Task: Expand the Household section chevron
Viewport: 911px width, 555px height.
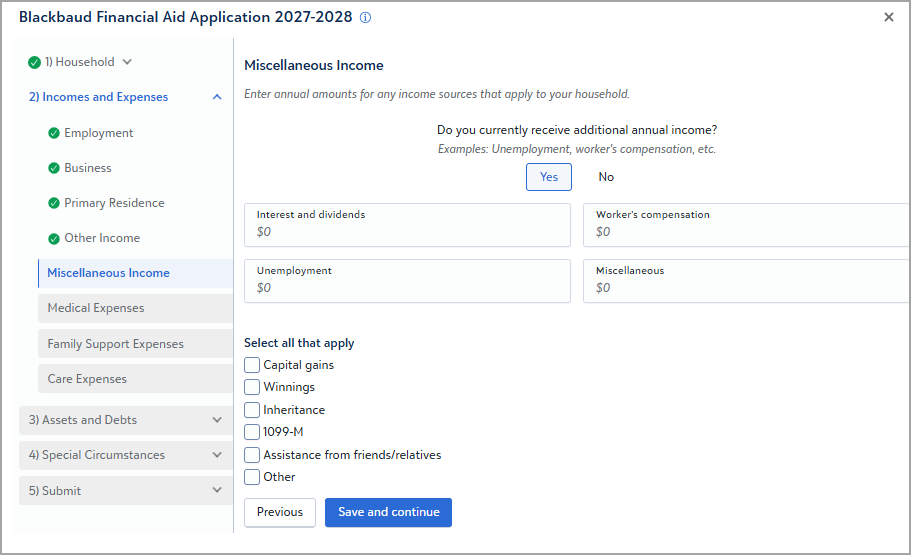Action: coord(127,62)
